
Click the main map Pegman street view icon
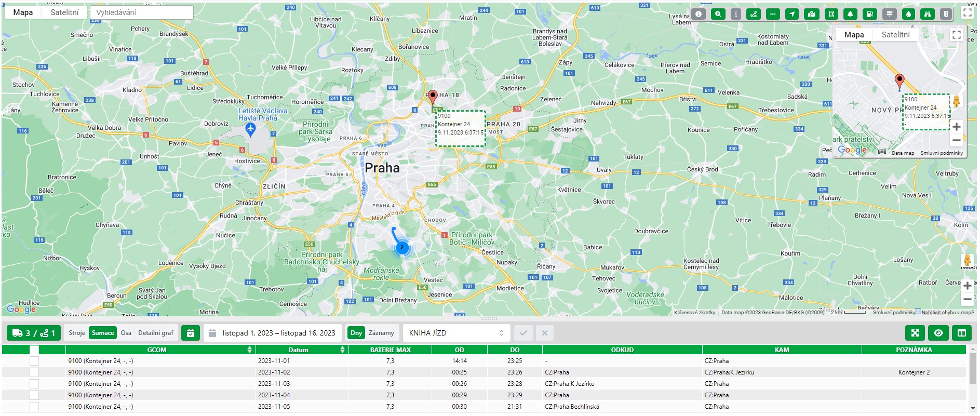[x=967, y=260]
